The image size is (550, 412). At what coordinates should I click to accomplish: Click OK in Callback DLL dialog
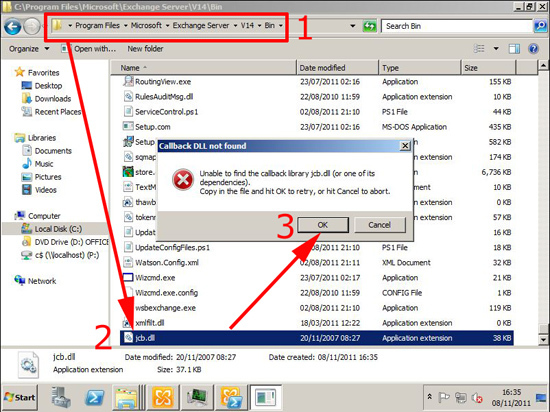(323, 225)
